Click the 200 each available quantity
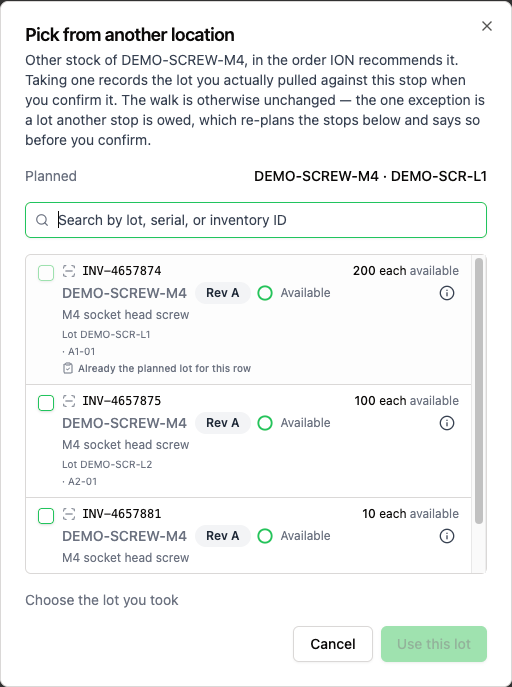 click(406, 271)
